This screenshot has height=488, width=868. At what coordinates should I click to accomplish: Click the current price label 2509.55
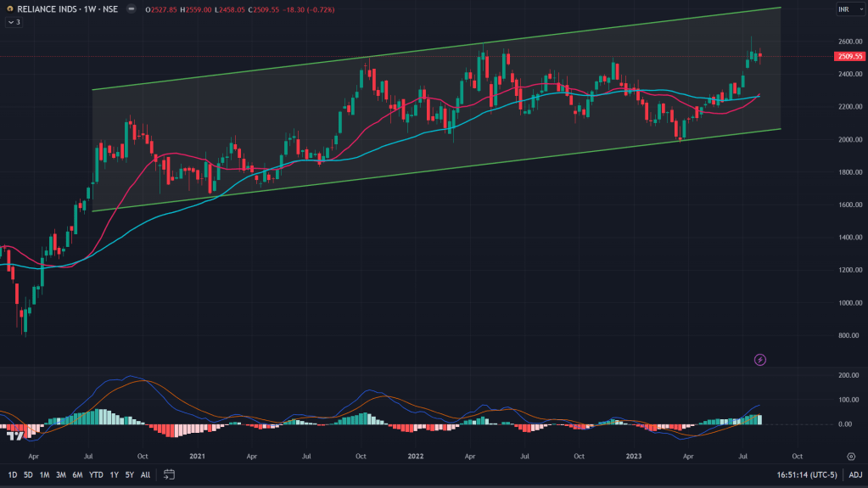[848, 56]
